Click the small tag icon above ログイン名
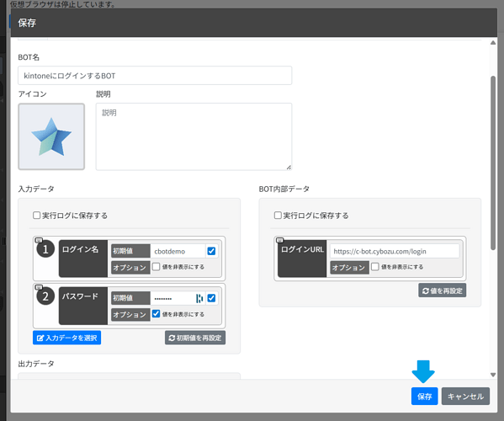Viewport: 504px width, 421px height. pos(39,240)
